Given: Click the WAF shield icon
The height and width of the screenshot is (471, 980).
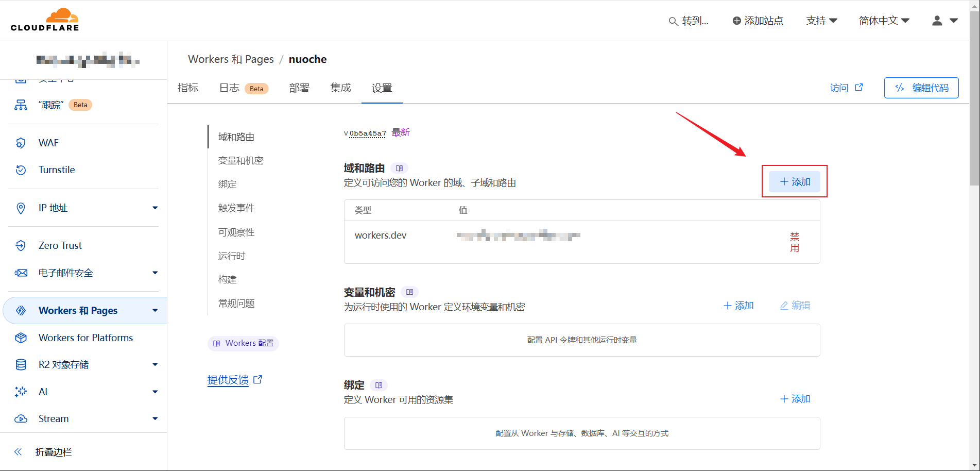Looking at the screenshot, I should (x=21, y=143).
